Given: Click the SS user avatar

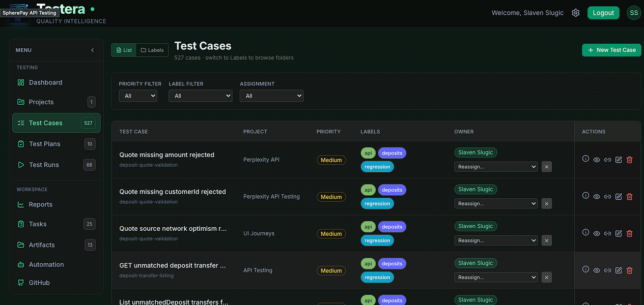Looking at the screenshot, I should click(633, 13).
